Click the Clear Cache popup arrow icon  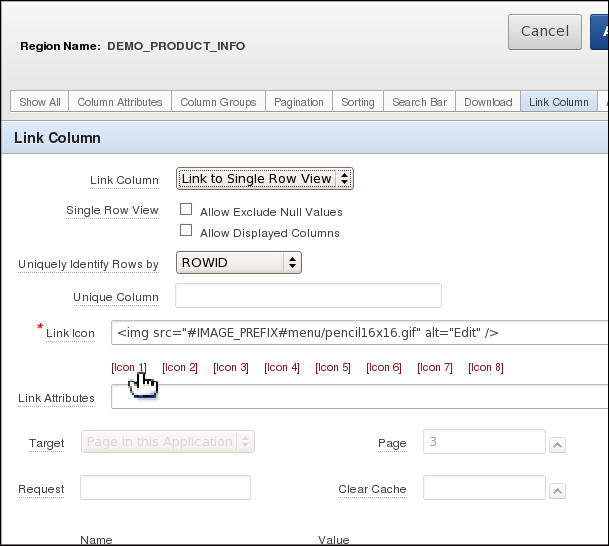(558, 491)
